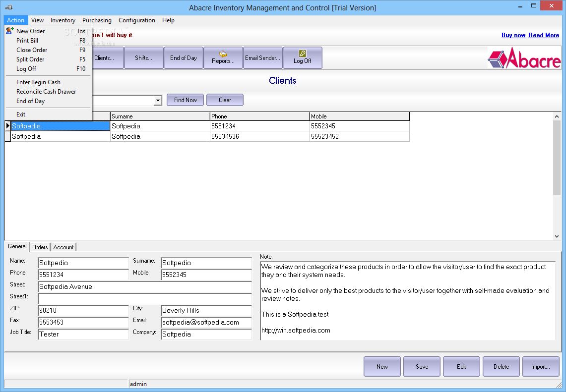Click the End of Day toolbar button
Screen dimensions: 566x392
184,57
